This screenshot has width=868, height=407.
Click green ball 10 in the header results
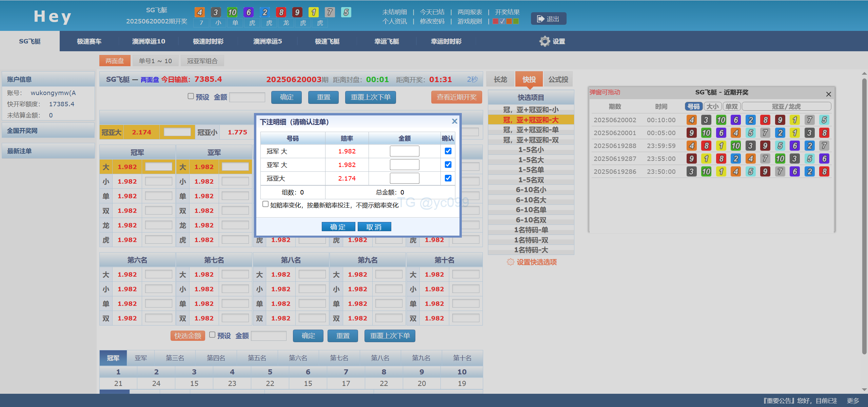tap(232, 13)
